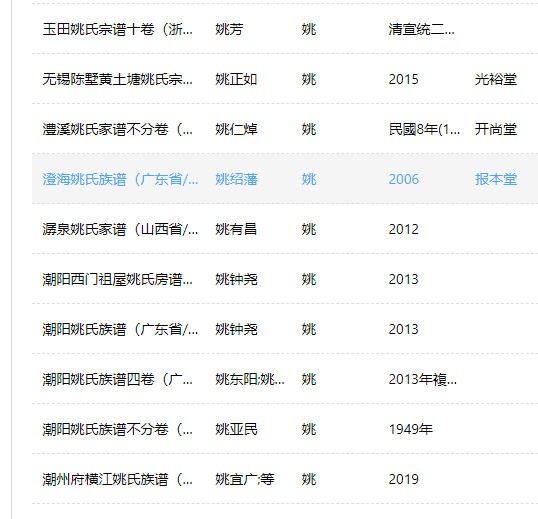Click author name 姚有昌
Screen dimensions: 538x519
click(236, 229)
